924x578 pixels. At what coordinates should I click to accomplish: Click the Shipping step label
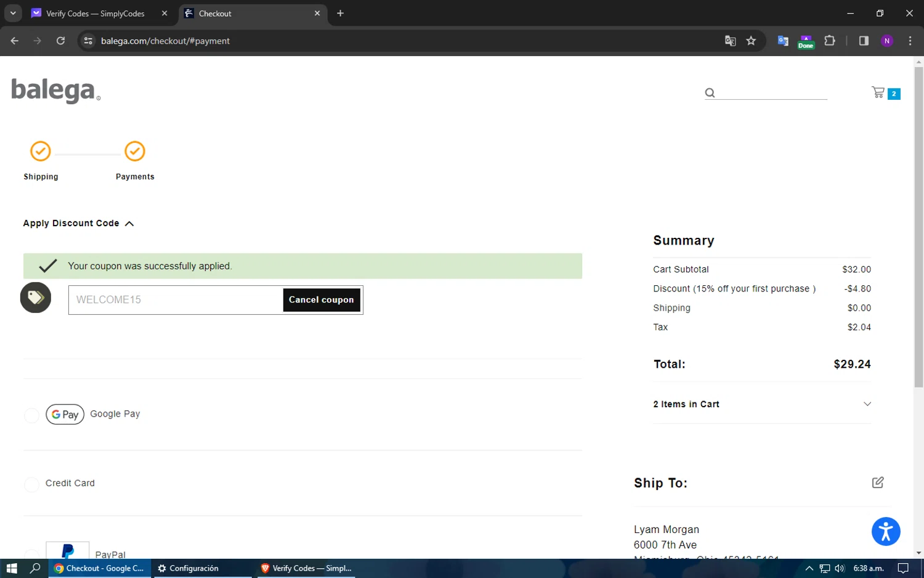(x=41, y=177)
